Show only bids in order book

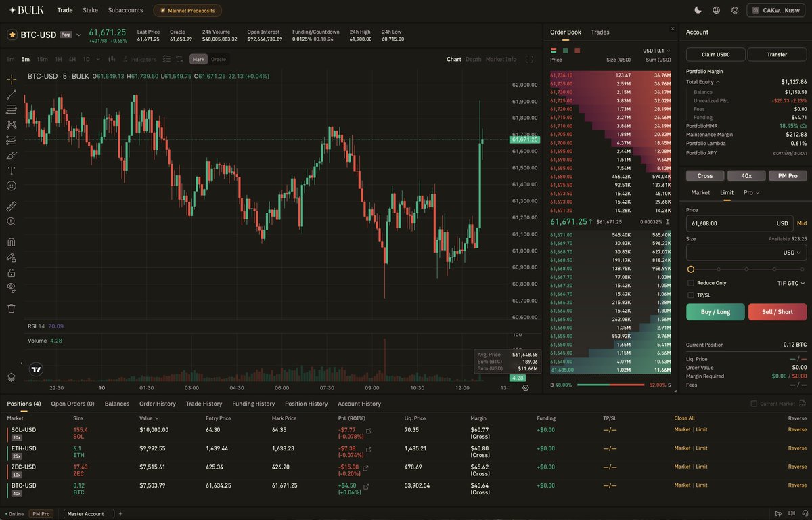[x=566, y=50]
